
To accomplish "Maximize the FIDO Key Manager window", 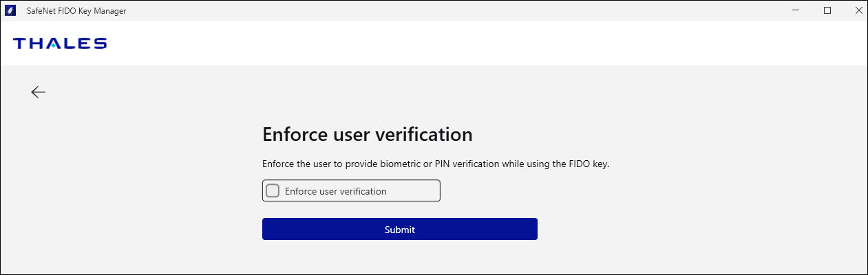I will (827, 11).
